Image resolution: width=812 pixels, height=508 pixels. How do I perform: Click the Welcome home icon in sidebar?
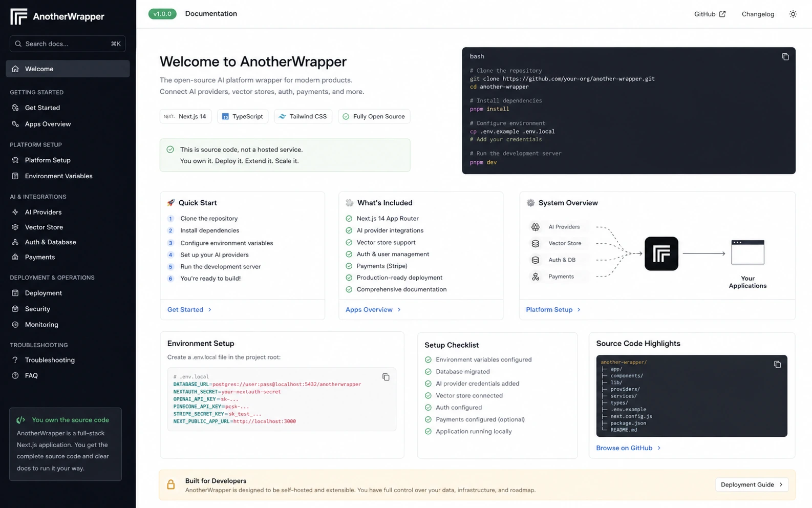pyautogui.click(x=15, y=69)
